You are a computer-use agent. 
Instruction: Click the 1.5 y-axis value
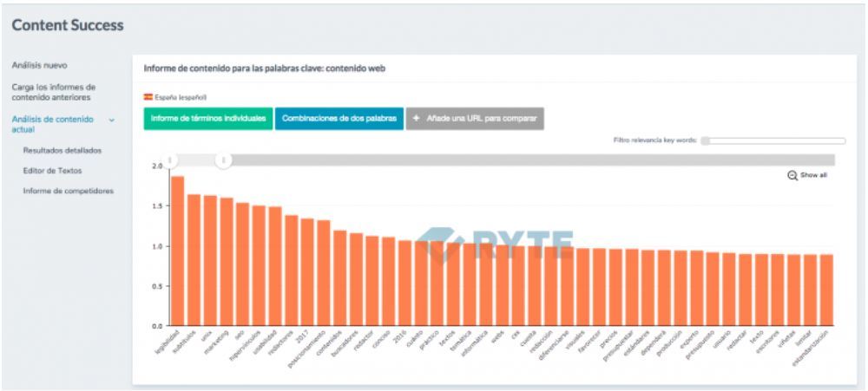(x=156, y=205)
